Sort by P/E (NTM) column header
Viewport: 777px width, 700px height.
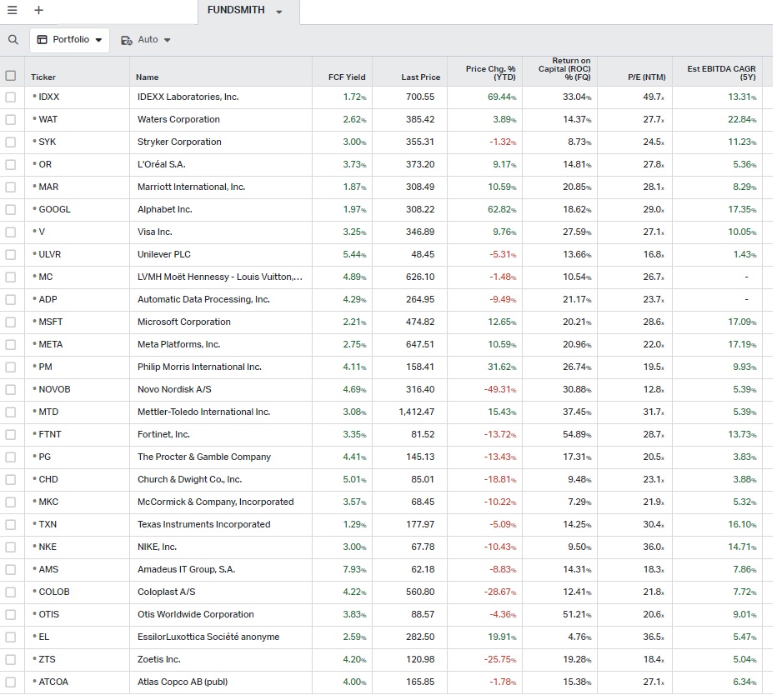click(646, 77)
